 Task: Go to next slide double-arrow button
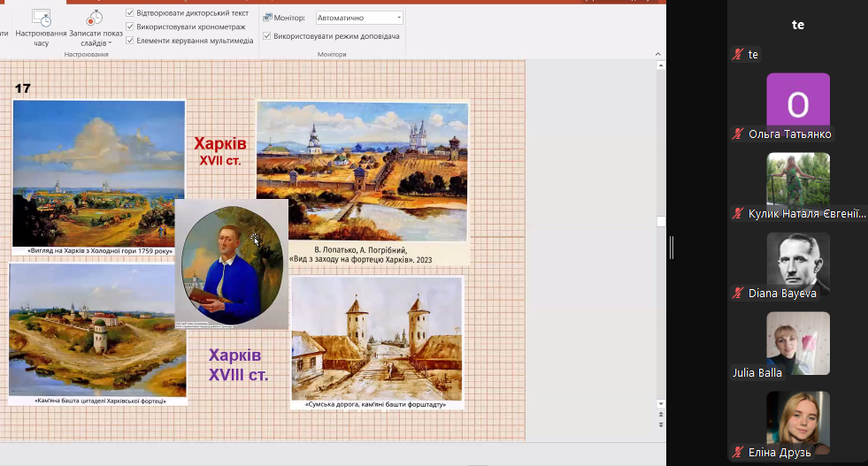660,424
